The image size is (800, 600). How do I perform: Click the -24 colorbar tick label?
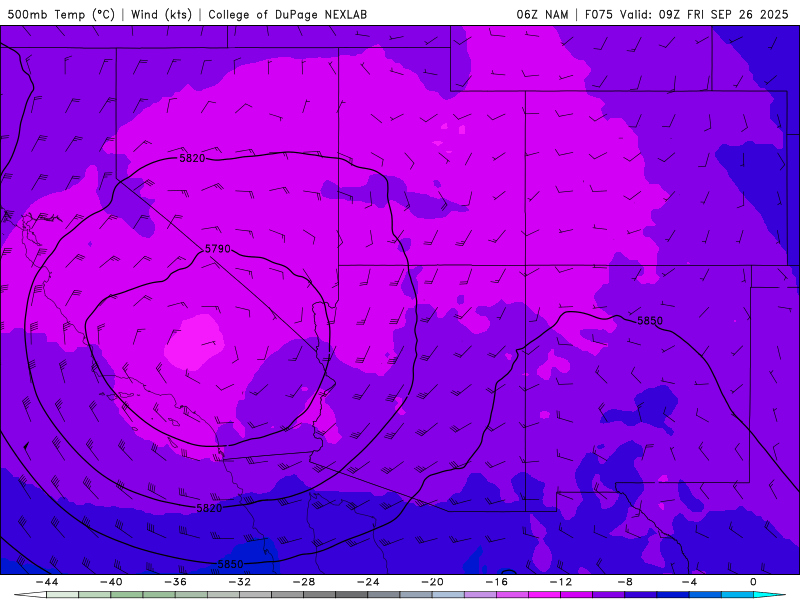click(x=368, y=582)
